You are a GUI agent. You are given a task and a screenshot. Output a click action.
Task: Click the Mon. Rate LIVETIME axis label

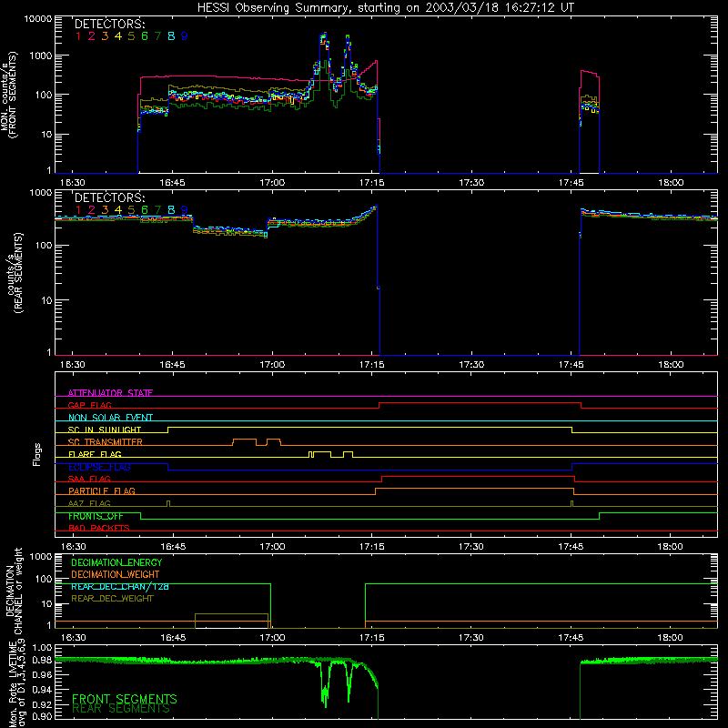tap(16, 683)
